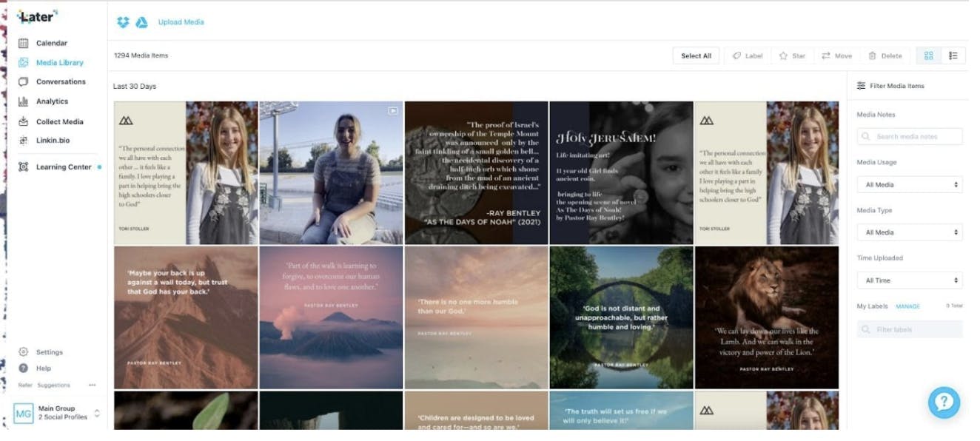Select the 'no one more humble' thumbnail
The image size is (980, 441).
(476, 317)
